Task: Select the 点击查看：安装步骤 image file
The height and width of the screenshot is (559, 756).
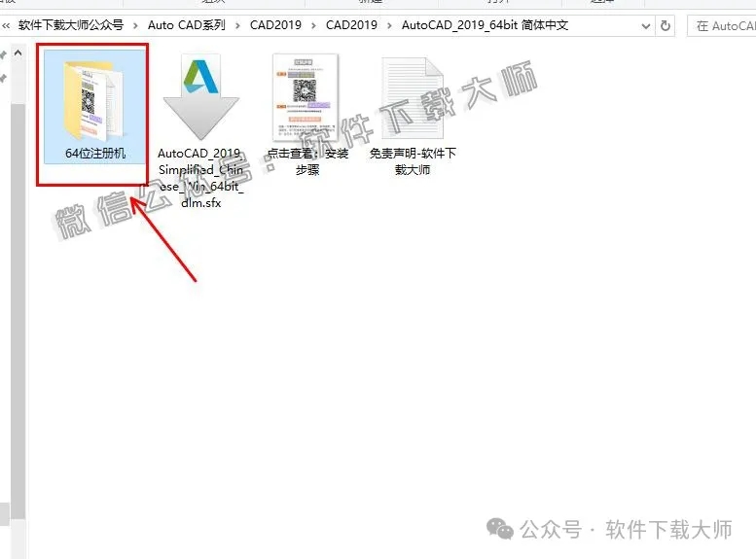Action: pos(306,96)
